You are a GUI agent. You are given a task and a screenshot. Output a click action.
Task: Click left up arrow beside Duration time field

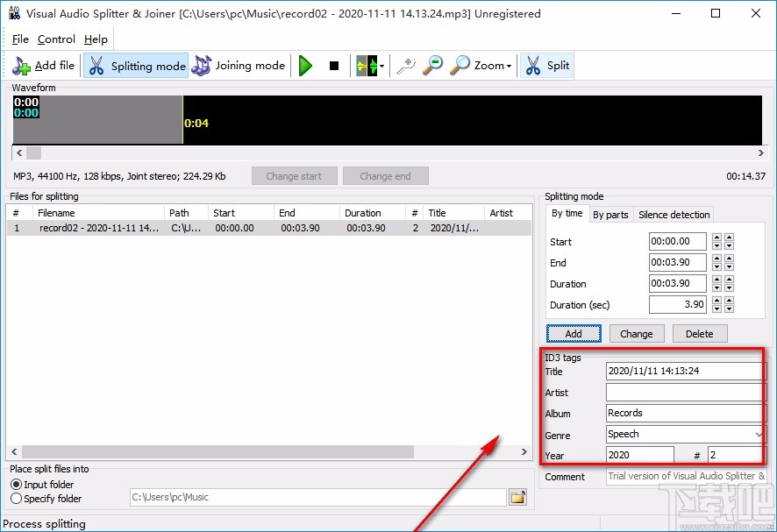click(716, 280)
